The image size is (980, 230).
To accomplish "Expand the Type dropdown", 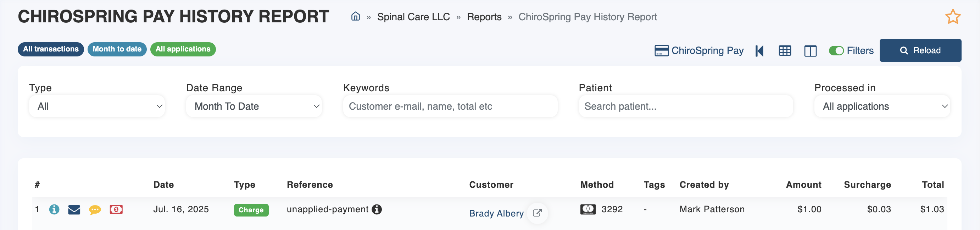I will (97, 106).
